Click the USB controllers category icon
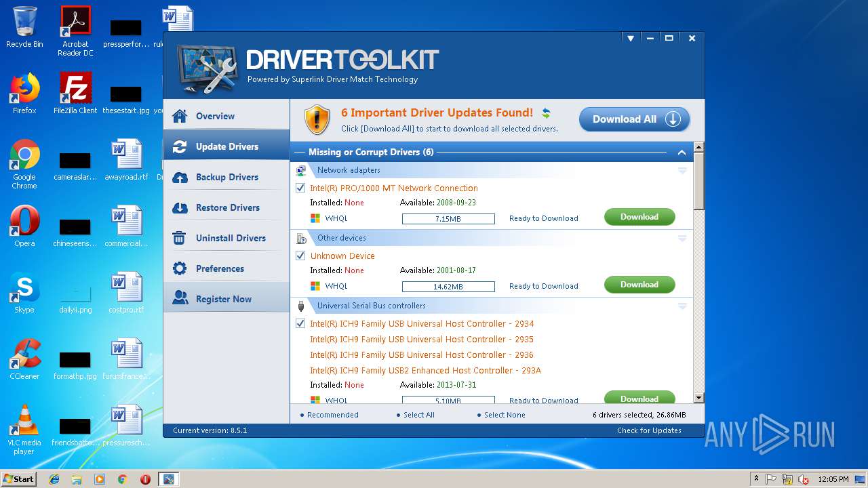This screenshot has height=488, width=868. (x=301, y=306)
